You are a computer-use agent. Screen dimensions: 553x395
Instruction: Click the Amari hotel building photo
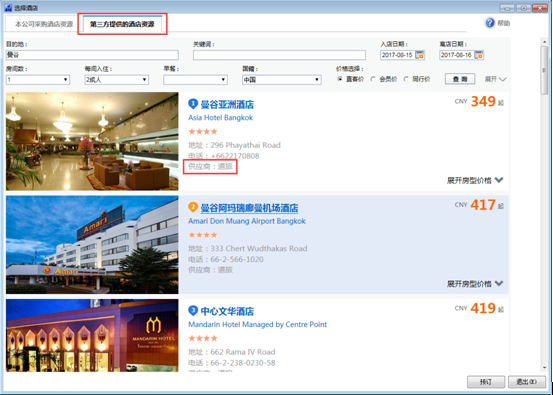pyautogui.click(x=92, y=244)
